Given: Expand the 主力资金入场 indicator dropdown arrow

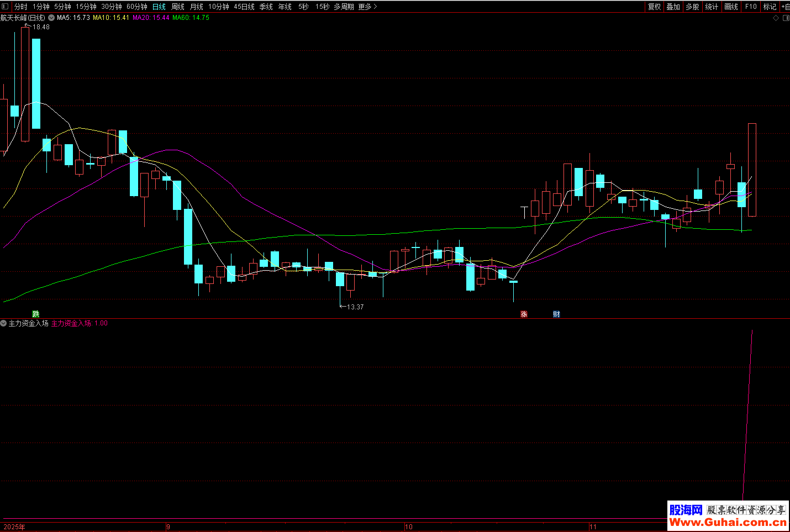Looking at the screenshot, I should coord(4,323).
